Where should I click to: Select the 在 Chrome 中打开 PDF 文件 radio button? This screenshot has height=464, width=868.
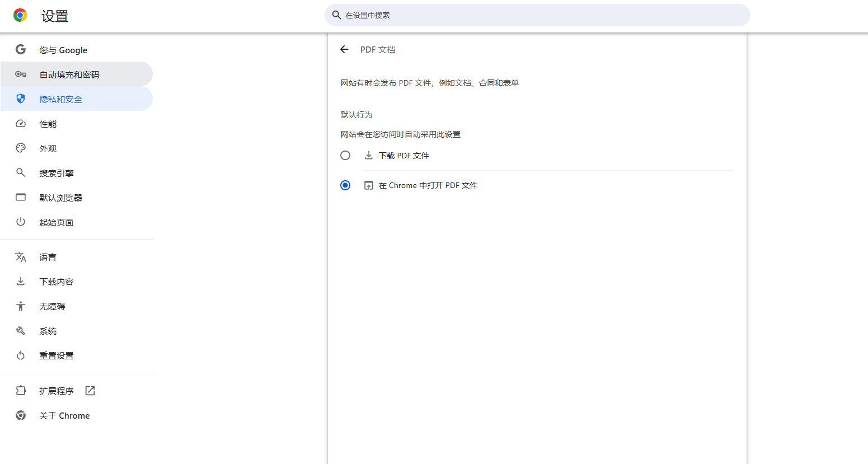(345, 185)
